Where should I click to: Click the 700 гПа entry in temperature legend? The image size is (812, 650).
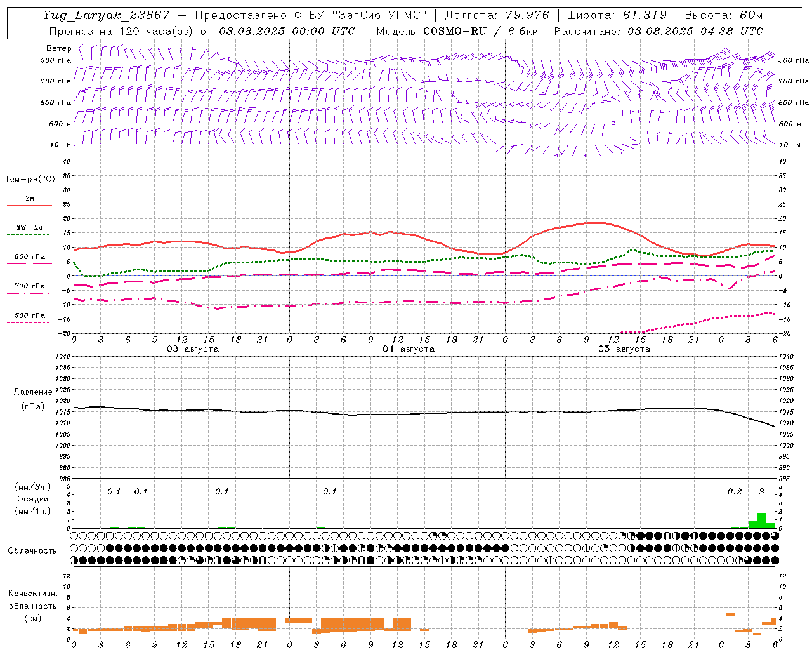click(x=29, y=286)
